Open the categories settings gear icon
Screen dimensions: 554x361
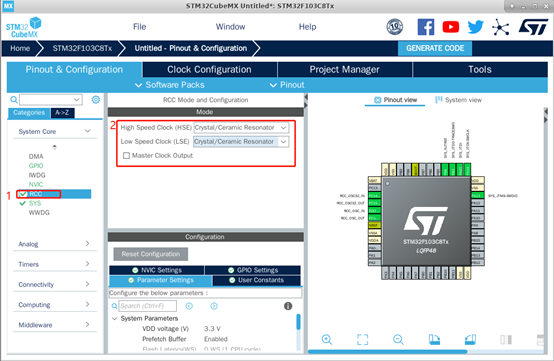pyautogui.click(x=95, y=100)
